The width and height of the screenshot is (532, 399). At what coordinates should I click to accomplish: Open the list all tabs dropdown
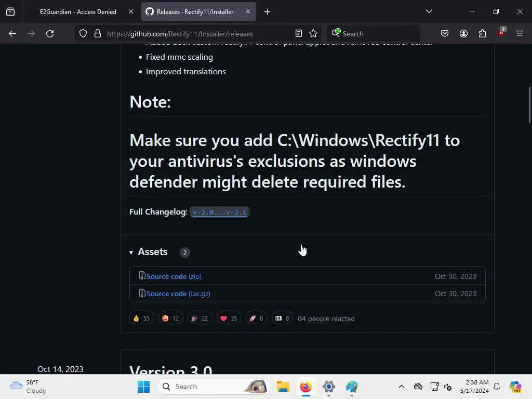click(429, 11)
